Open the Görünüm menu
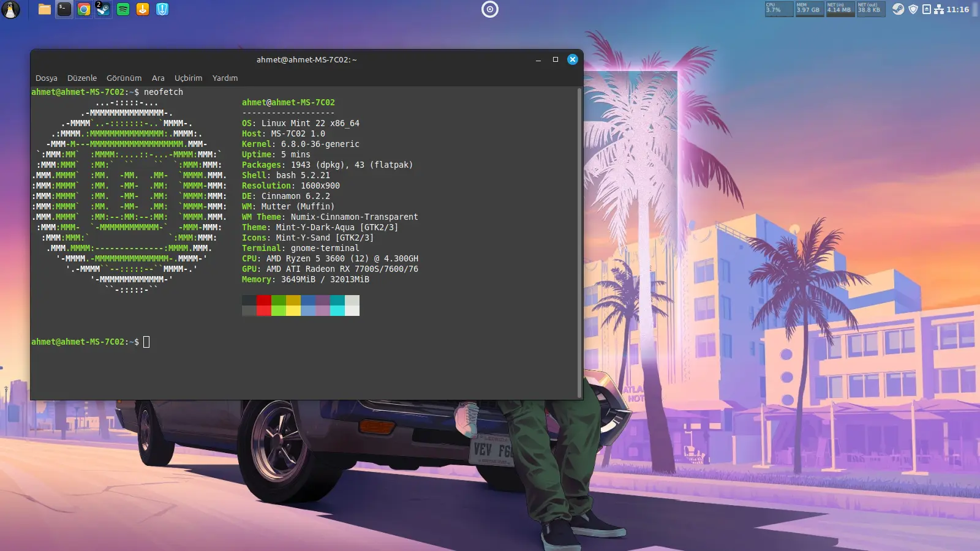Viewport: 980px width, 551px height. 124,78
